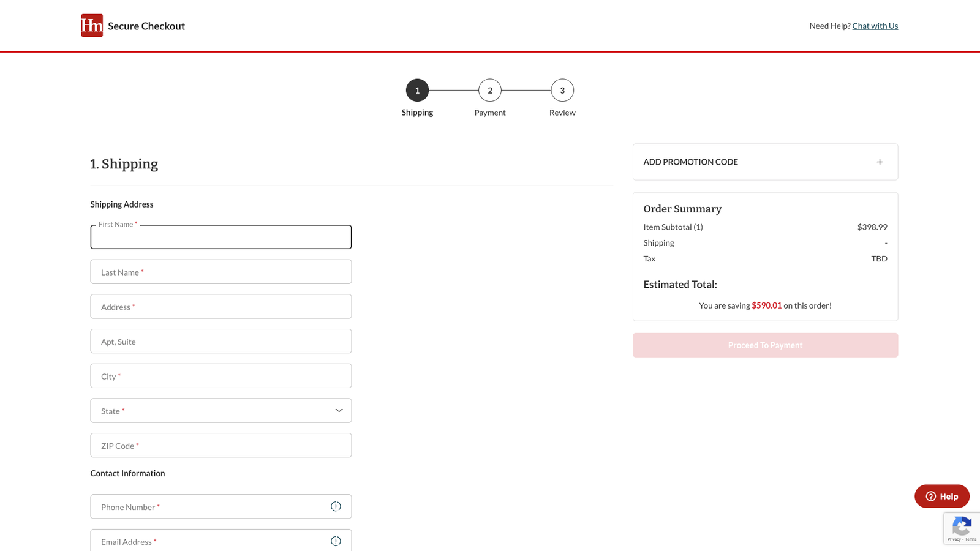Click the ZIP Code field

click(x=221, y=446)
